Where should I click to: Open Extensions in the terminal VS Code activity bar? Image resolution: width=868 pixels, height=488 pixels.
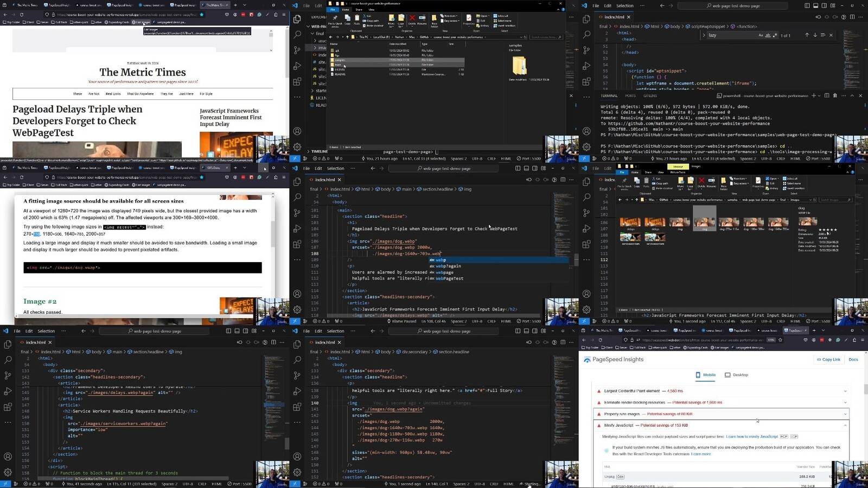click(586, 81)
